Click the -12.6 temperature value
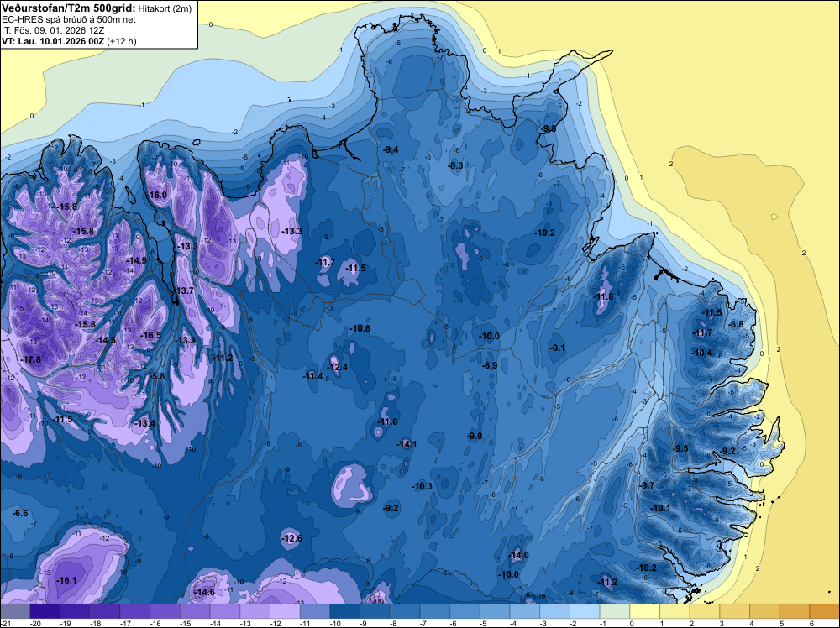The width and height of the screenshot is (840, 628). click(x=292, y=538)
